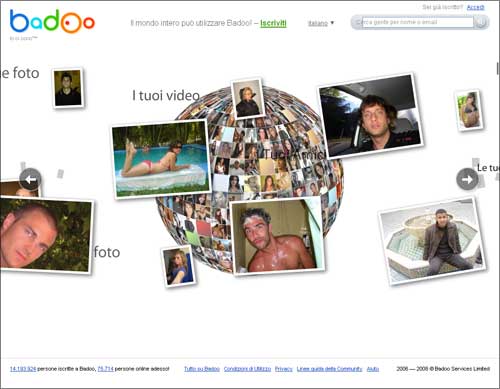Open photo of shirtless man below globe
500x389 pixels.
tap(277, 235)
